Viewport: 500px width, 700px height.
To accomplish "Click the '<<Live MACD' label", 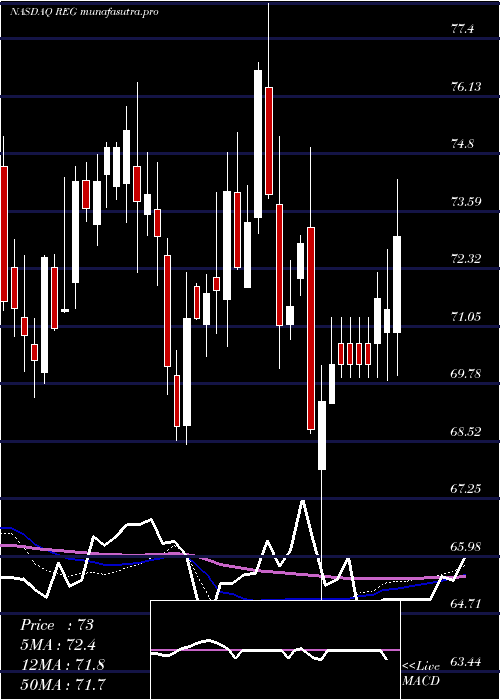I will click(x=421, y=674).
